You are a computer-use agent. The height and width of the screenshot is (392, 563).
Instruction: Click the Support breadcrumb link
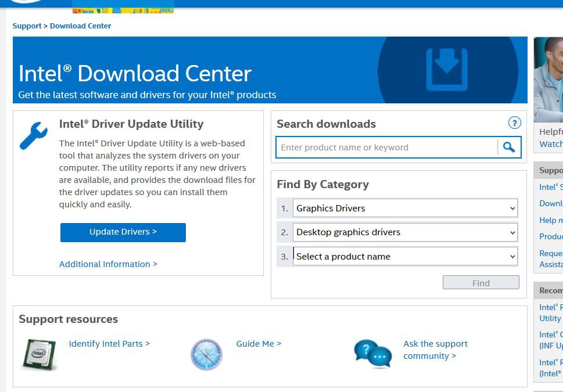pyautogui.click(x=27, y=26)
